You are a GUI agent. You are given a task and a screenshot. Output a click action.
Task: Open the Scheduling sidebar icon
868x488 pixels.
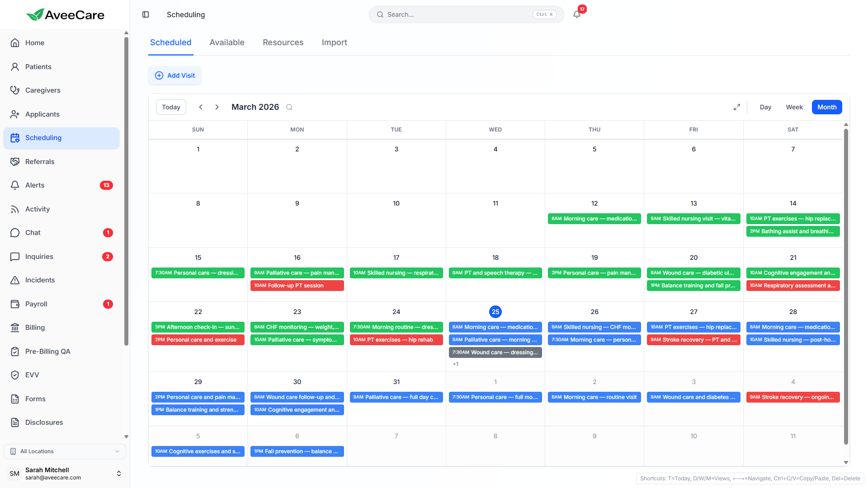tap(15, 138)
